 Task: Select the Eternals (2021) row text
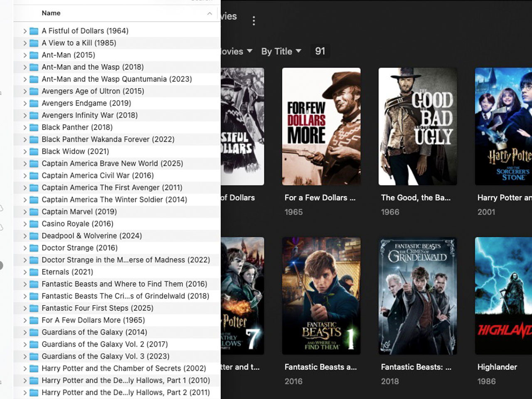67,272
